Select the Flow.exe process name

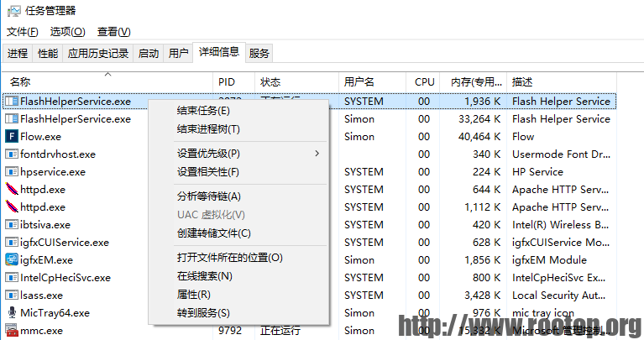pos(40,136)
